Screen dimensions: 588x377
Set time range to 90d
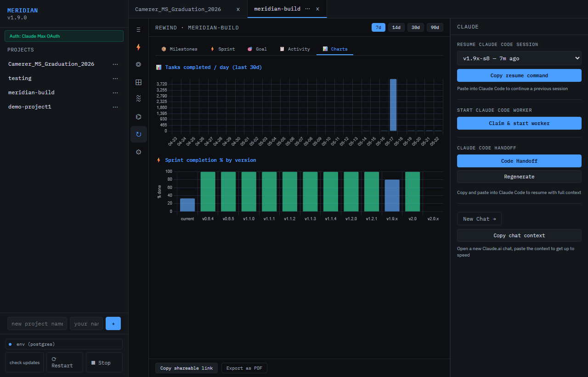[435, 28]
